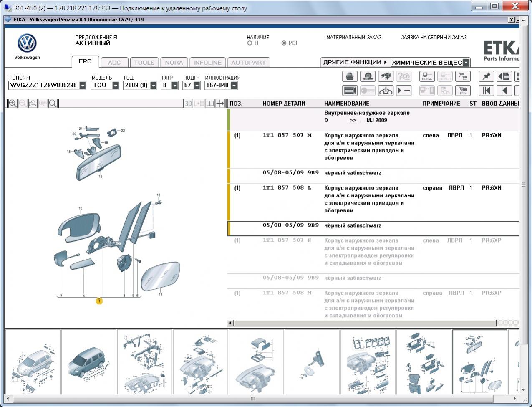Viewport: 532px width, 407px height.
Task: Click the arrow-dash toolbar icon
Action: (403, 91)
